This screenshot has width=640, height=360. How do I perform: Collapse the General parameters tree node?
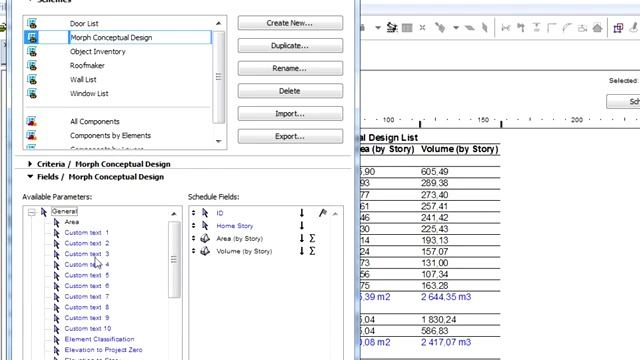click(x=31, y=212)
